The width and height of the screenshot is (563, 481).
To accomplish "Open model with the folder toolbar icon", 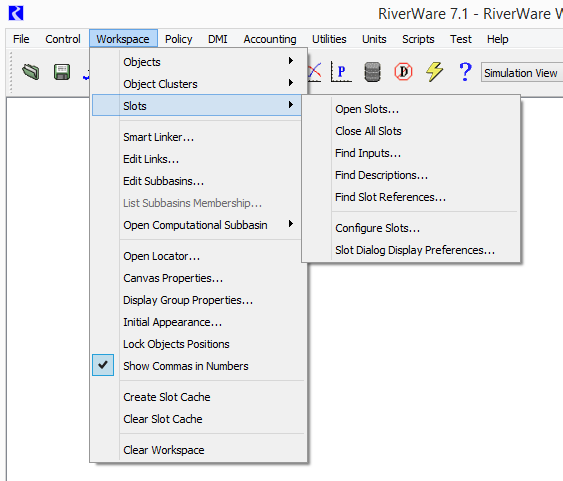I will (x=31, y=72).
